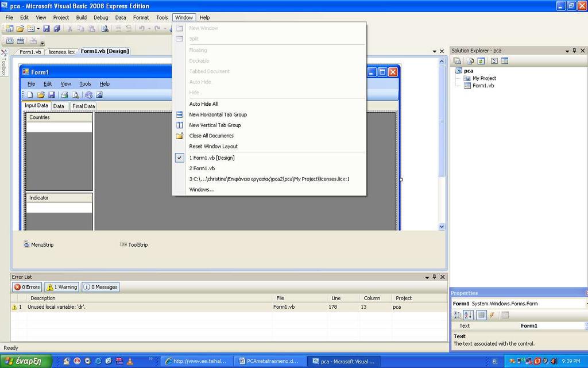
Task: Click Property Pages icon in Properties panel
Action: pos(505,315)
